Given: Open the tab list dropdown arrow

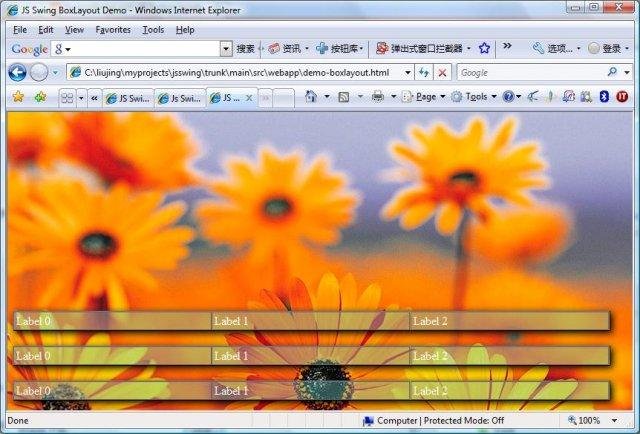Looking at the screenshot, I should coord(81,98).
